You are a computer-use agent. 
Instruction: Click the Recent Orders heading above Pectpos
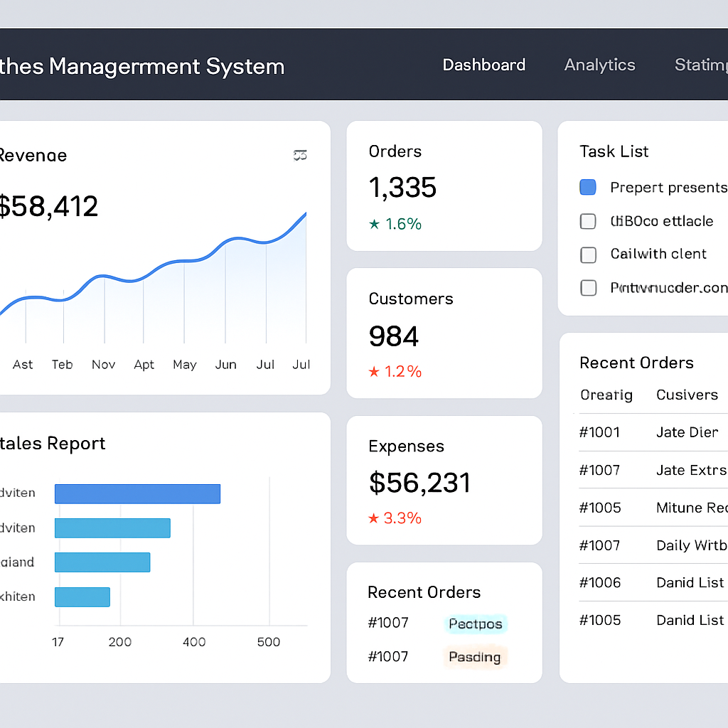click(x=424, y=592)
